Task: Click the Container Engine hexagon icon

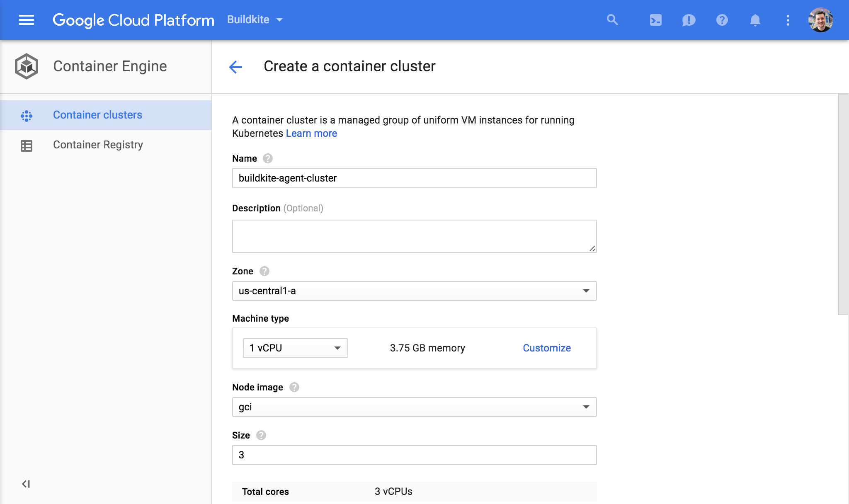Action: pyautogui.click(x=27, y=66)
